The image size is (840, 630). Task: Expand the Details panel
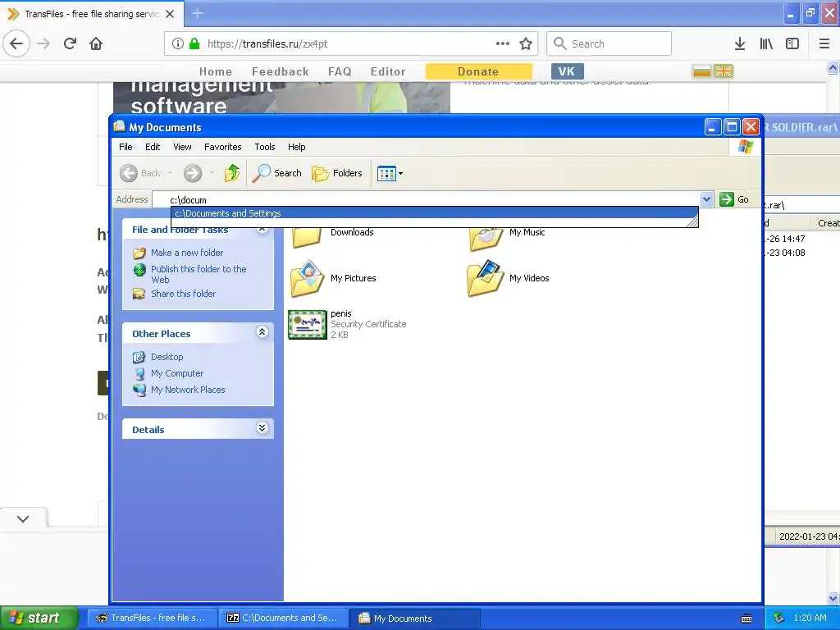pyautogui.click(x=262, y=428)
